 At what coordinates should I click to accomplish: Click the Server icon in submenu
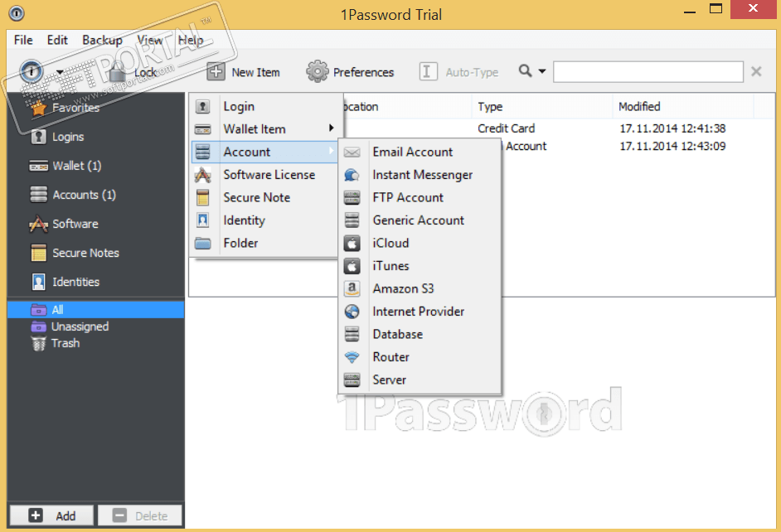coord(352,380)
